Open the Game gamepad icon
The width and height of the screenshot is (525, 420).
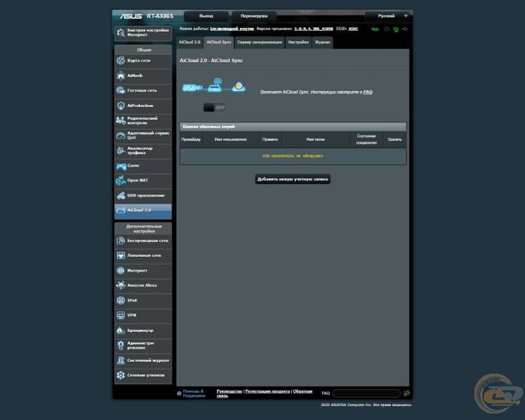pyautogui.click(x=120, y=165)
